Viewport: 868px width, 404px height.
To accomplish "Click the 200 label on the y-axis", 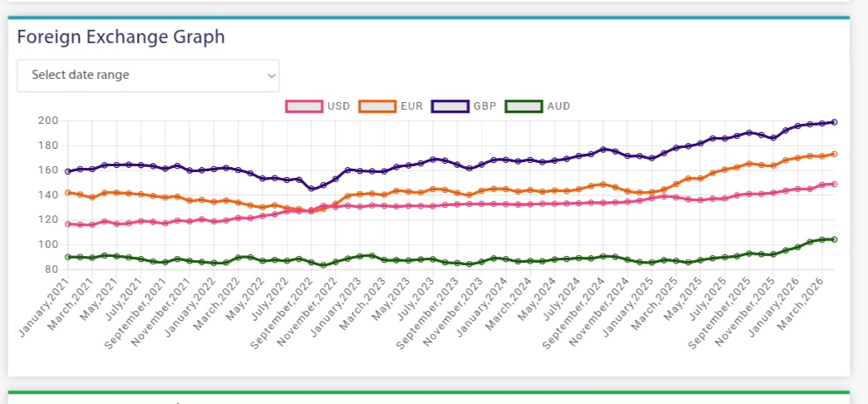I will click(47, 121).
